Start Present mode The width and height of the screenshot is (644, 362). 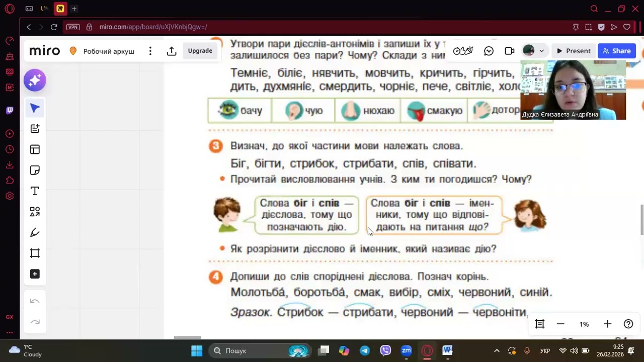coord(574,51)
